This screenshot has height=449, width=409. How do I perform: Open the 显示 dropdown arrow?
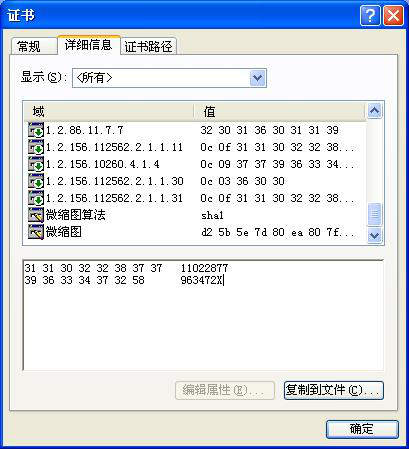tap(258, 78)
